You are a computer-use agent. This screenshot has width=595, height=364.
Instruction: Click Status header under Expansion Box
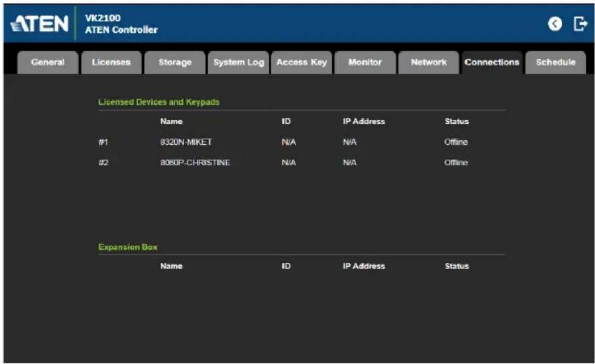[456, 266]
